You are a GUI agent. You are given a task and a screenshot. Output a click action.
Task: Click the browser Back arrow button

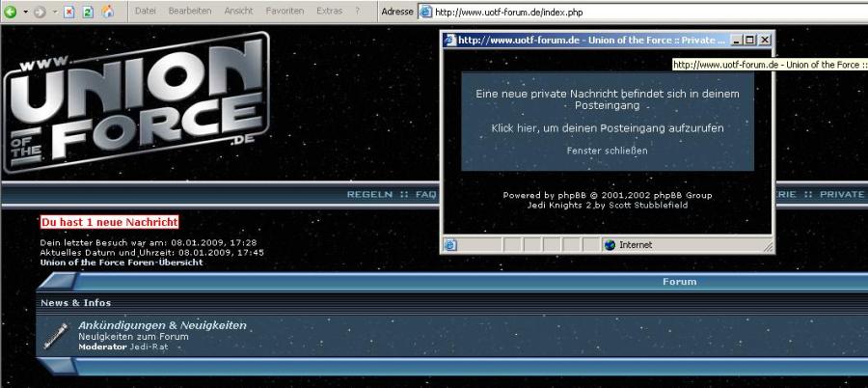pos(11,12)
